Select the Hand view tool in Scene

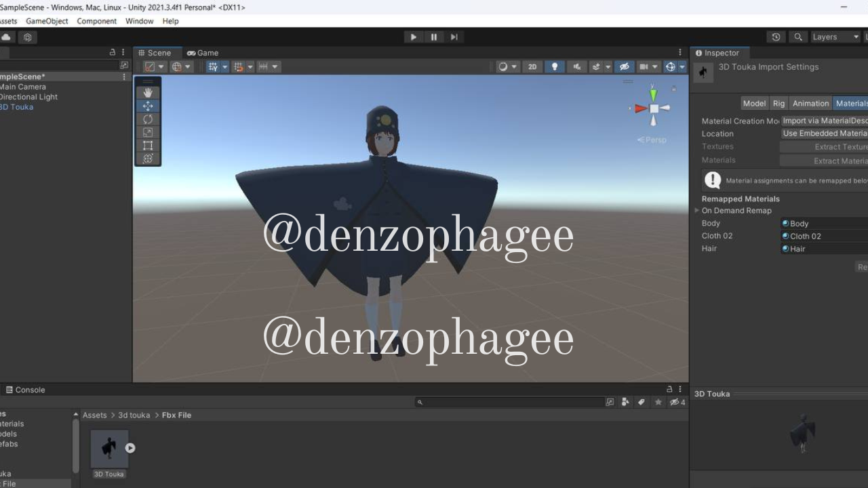148,93
